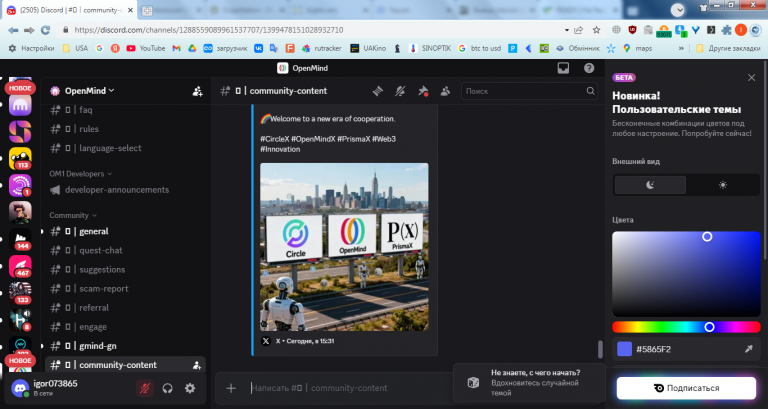Toggle channel notification mute bell
The width and height of the screenshot is (768, 409).
(x=400, y=91)
